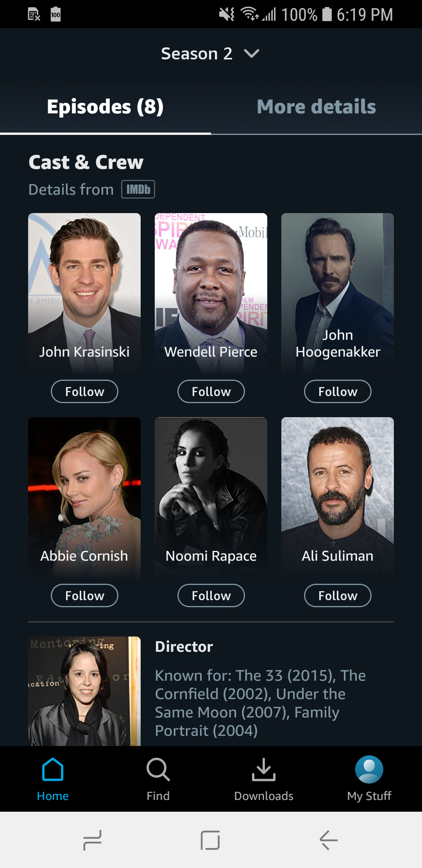422x868 pixels.
Task: Tap the IMDb logo badge
Action: pyautogui.click(x=138, y=189)
